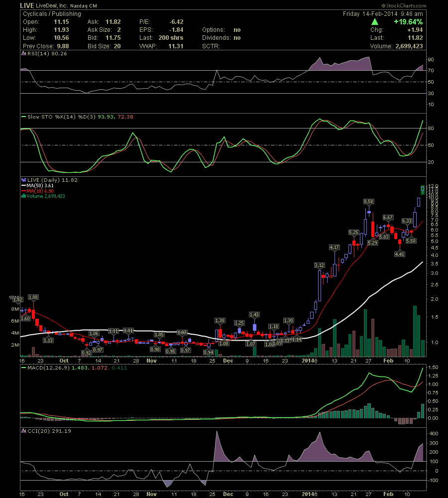Click the MACD(12,26,9) label
448x498 pixels.
coord(49,368)
